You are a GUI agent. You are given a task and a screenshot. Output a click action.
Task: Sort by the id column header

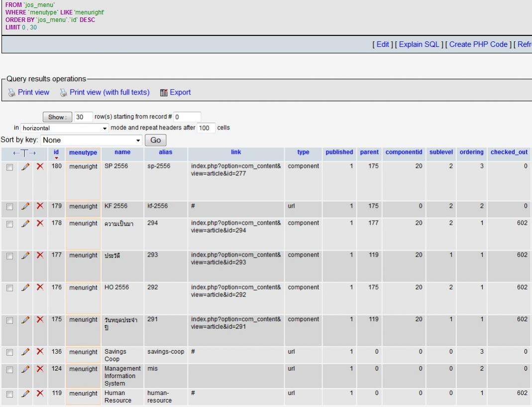pos(56,152)
